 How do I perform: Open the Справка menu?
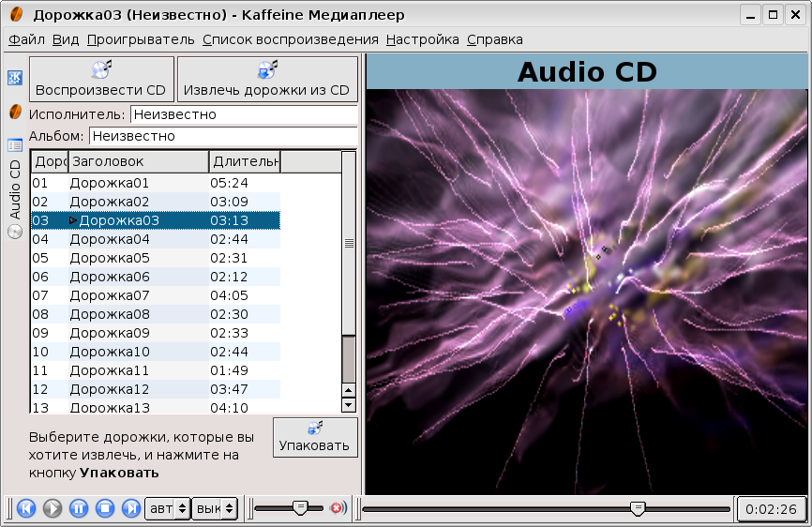point(495,40)
